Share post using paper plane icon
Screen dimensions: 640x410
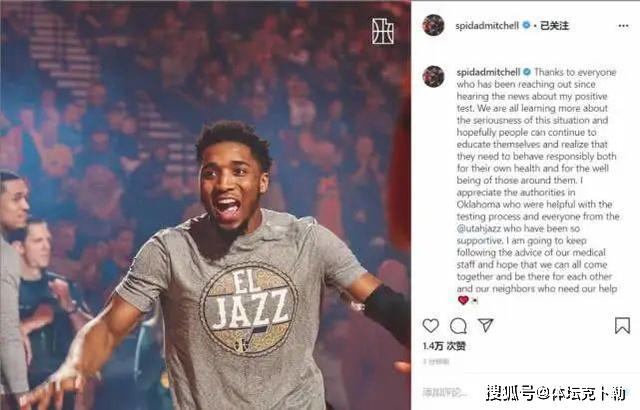[x=486, y=325]
